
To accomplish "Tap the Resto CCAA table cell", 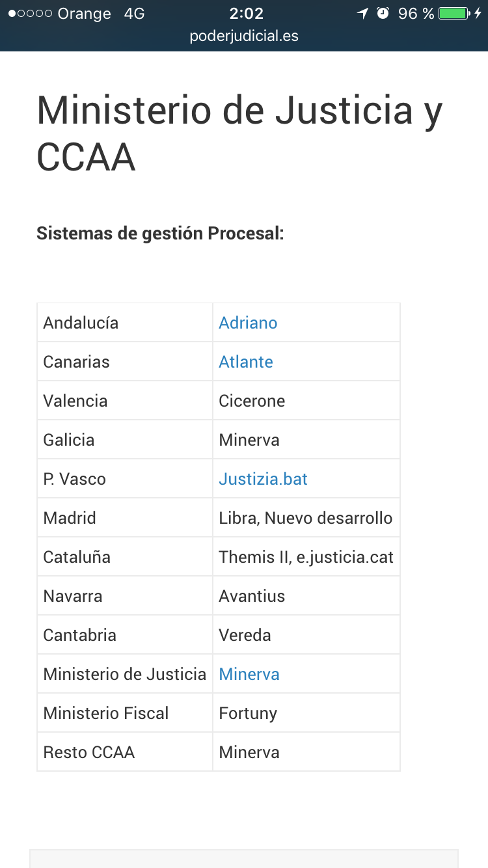I will 89,752.
